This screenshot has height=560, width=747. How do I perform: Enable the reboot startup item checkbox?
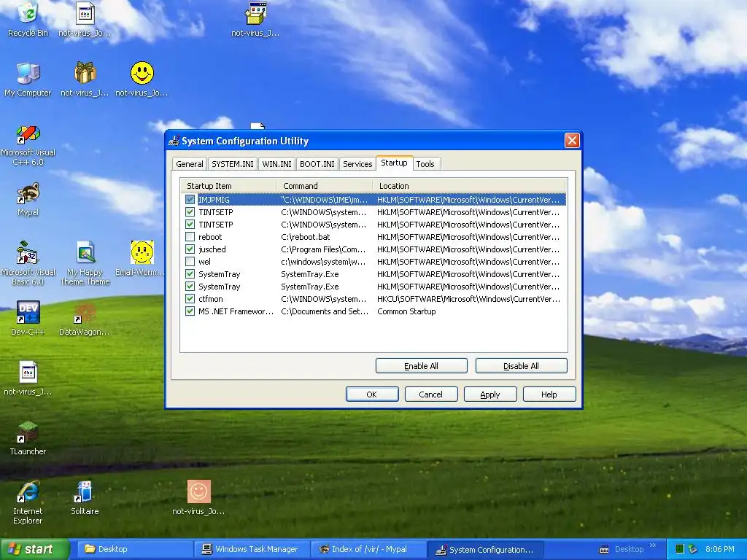pyautogui.click(x=190, y=237)
